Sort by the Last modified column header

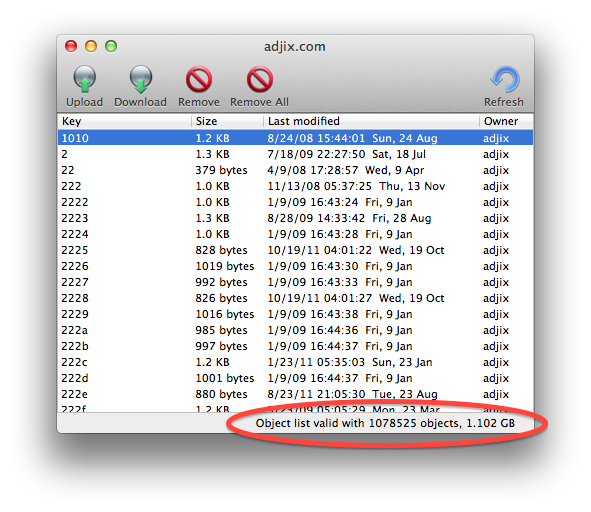371,121
